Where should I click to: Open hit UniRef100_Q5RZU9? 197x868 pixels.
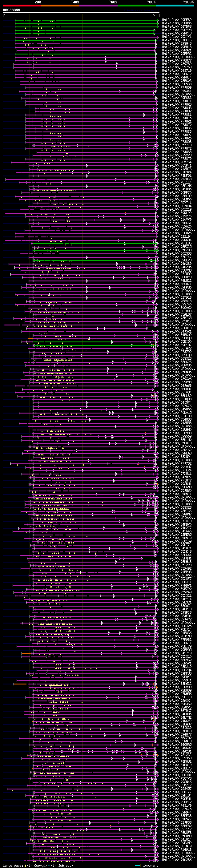[177, 250]
